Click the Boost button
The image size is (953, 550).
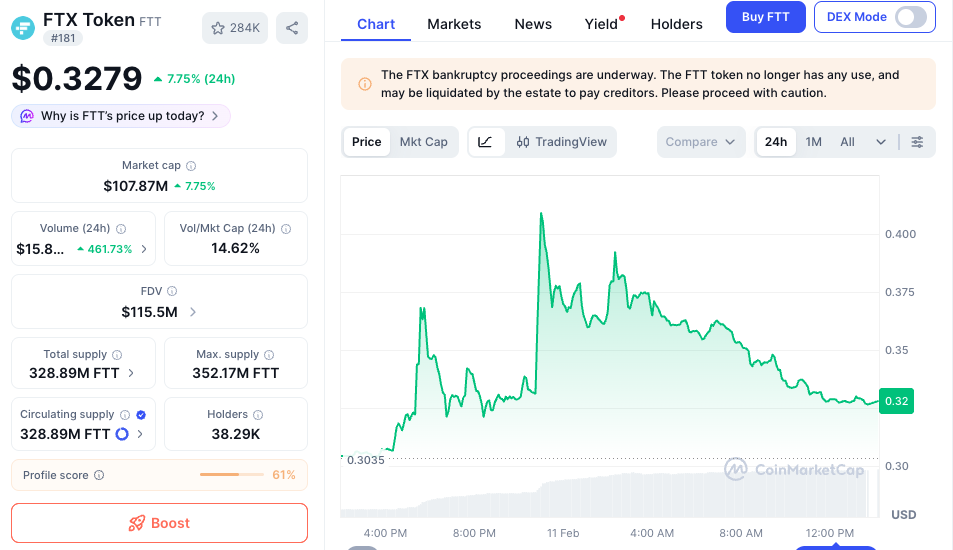pos(159,523)
